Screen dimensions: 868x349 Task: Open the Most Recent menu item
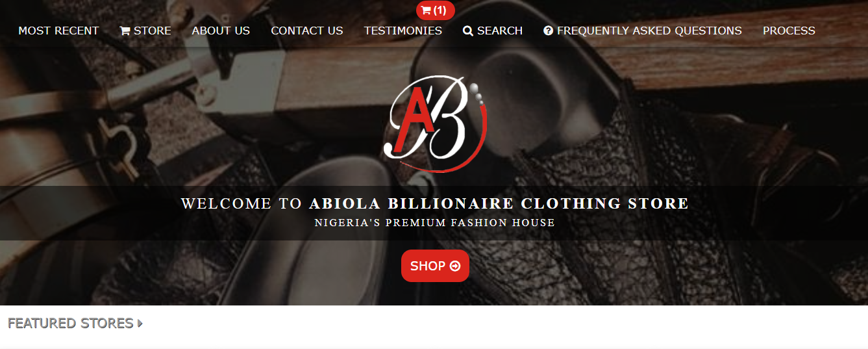pyautogui.click(x=58, y=31)
